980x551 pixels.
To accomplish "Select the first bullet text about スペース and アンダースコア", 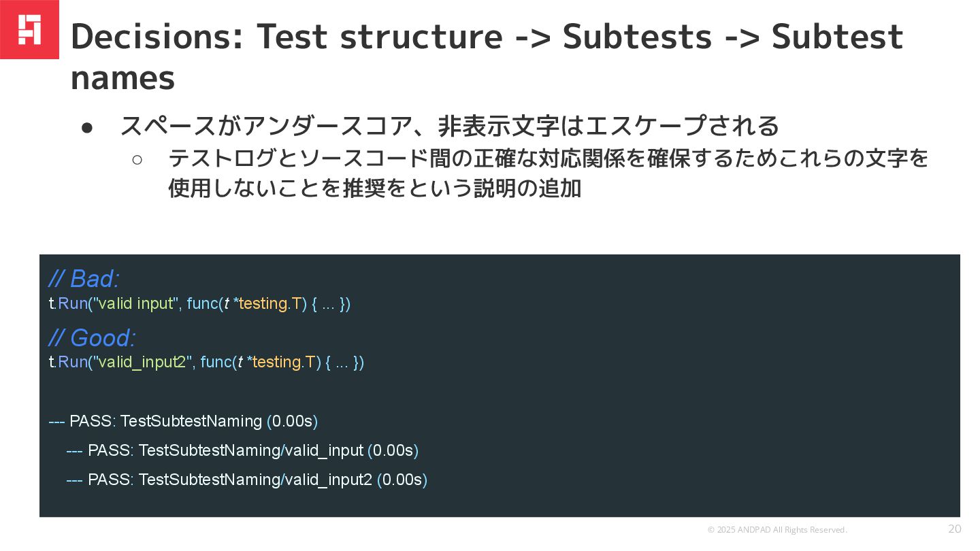I will pyautogui.click(x=449, y=127).
